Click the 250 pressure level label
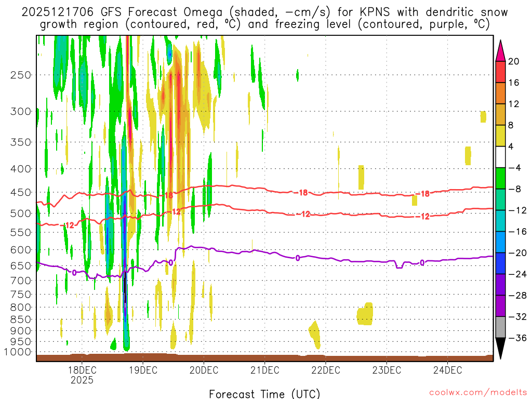Image resolution: width=532 pixels, height=399 pixels. click(x=21, y=75)
